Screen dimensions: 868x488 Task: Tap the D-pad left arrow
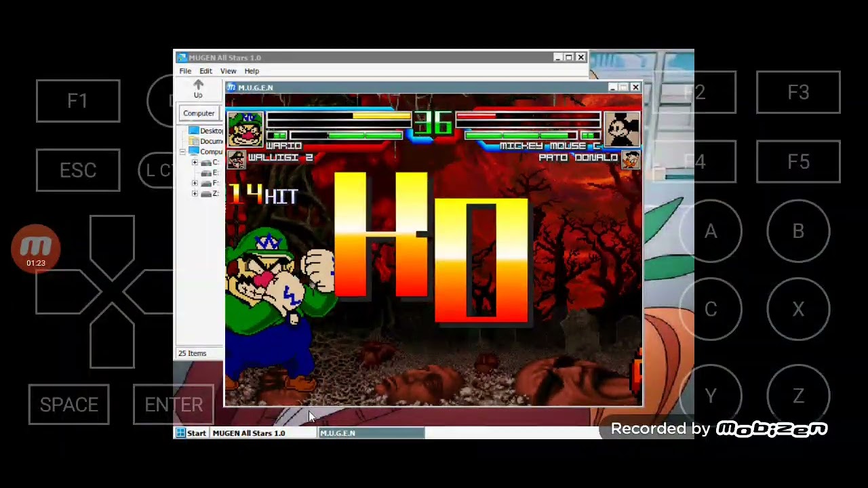(x=68, y=291)
